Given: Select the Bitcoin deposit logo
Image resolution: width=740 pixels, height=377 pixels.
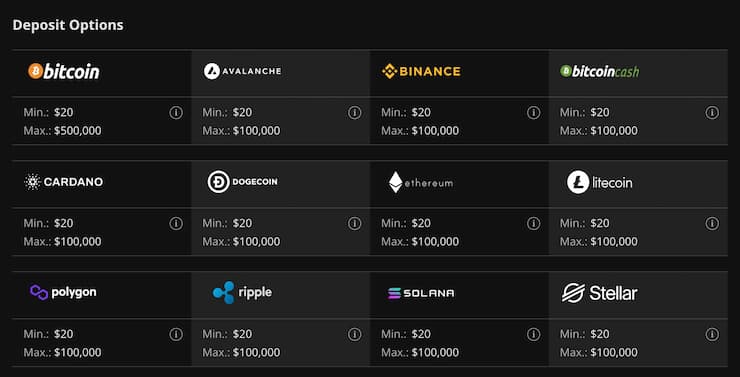Looking at the screenshot, I should coord(64,71).
